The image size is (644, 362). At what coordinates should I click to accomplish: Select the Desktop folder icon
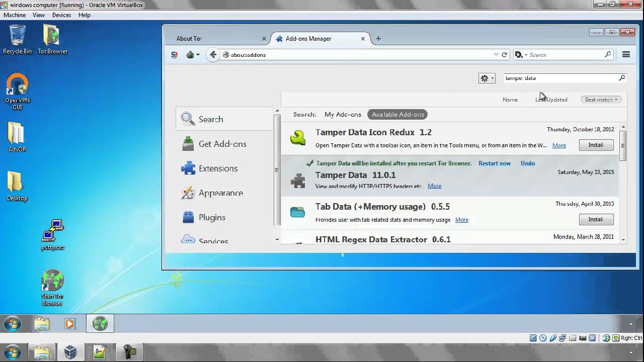[x=17, y=186]
